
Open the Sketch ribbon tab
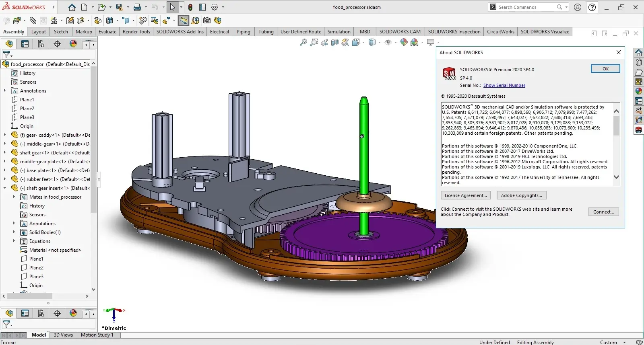61,32
